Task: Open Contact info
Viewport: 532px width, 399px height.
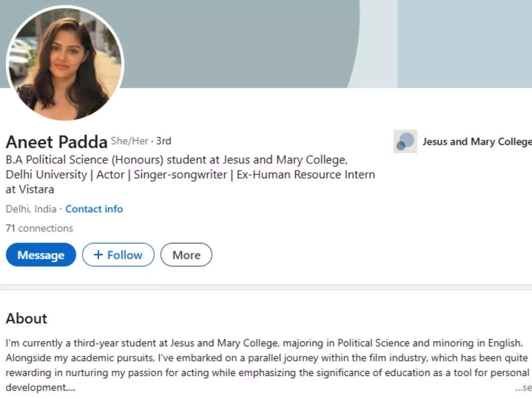Action: (x=94, y=209)
